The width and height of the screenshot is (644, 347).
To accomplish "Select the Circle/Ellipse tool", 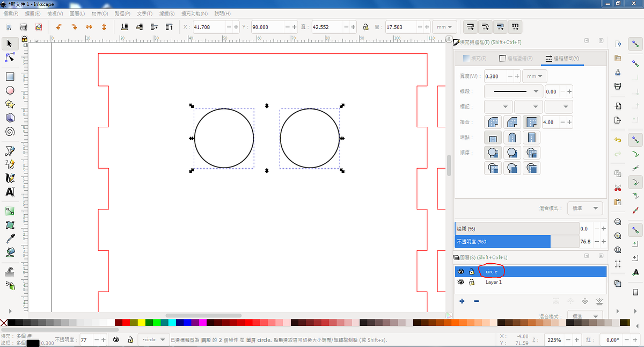I will (10, 90).
